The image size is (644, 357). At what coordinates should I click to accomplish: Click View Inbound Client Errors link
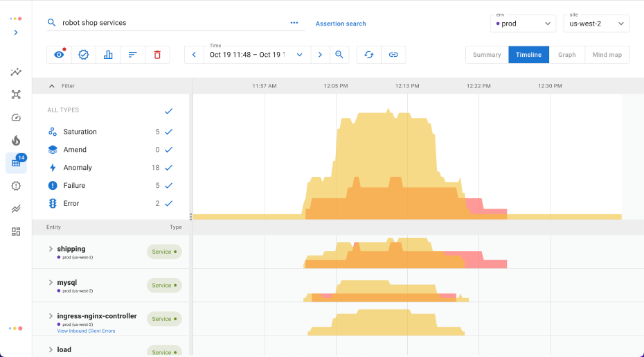(86, 331)
